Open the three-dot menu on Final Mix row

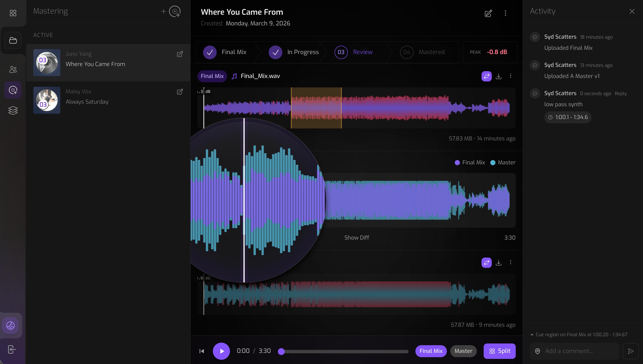click(x=510, y=76)
